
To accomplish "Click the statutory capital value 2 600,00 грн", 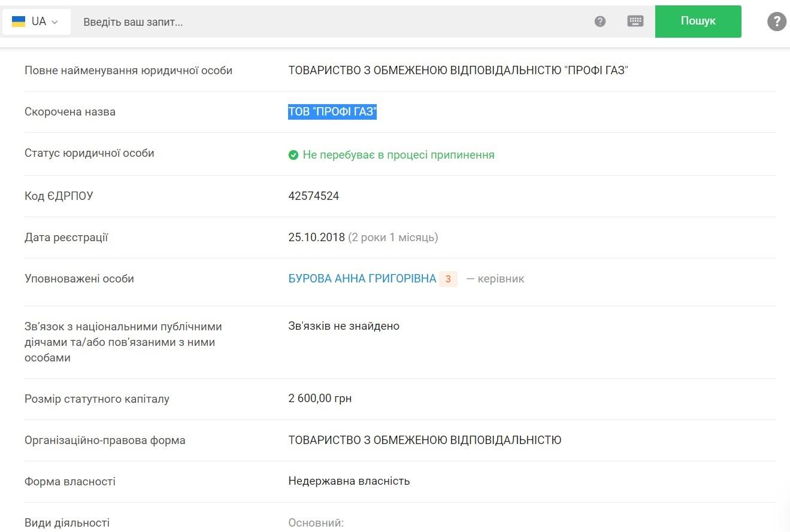I will click(x=320, y=399).
